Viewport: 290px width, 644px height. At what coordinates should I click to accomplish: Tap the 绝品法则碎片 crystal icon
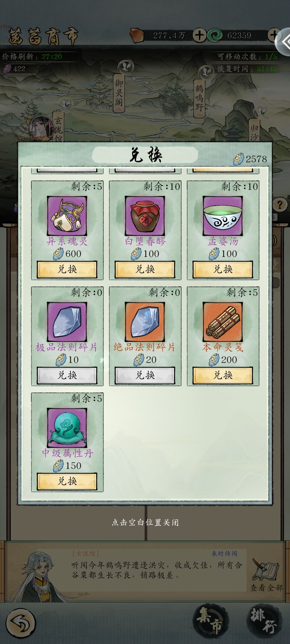pos(145,322)
